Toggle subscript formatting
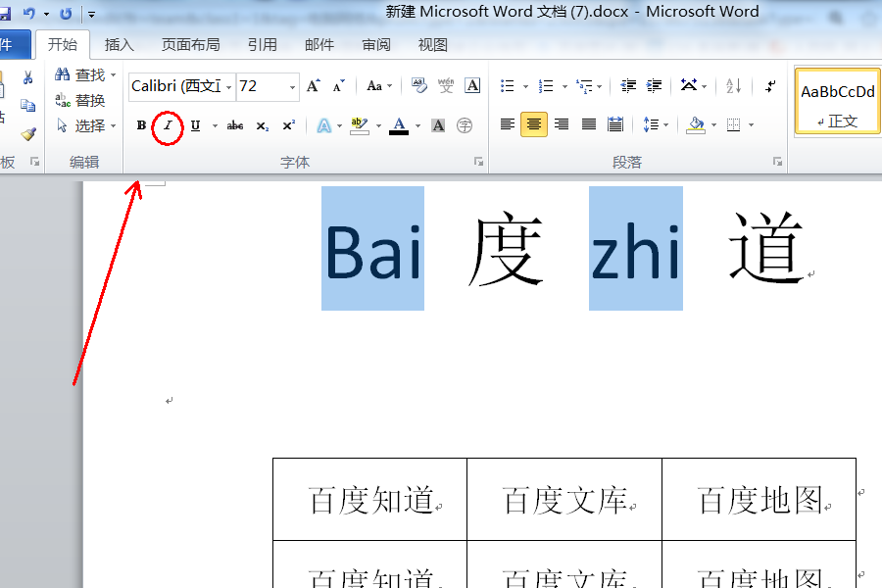Screen dimensions: 882x588 262,125
